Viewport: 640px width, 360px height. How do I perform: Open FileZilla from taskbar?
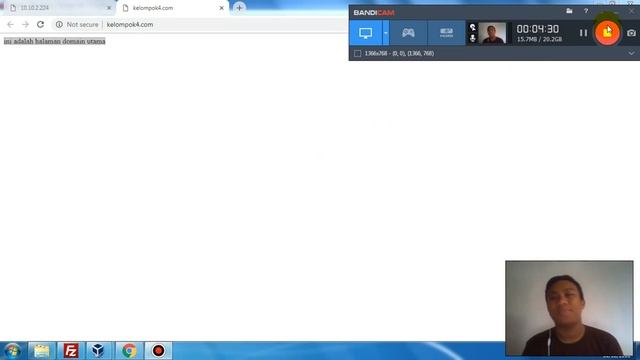point(71,351)
